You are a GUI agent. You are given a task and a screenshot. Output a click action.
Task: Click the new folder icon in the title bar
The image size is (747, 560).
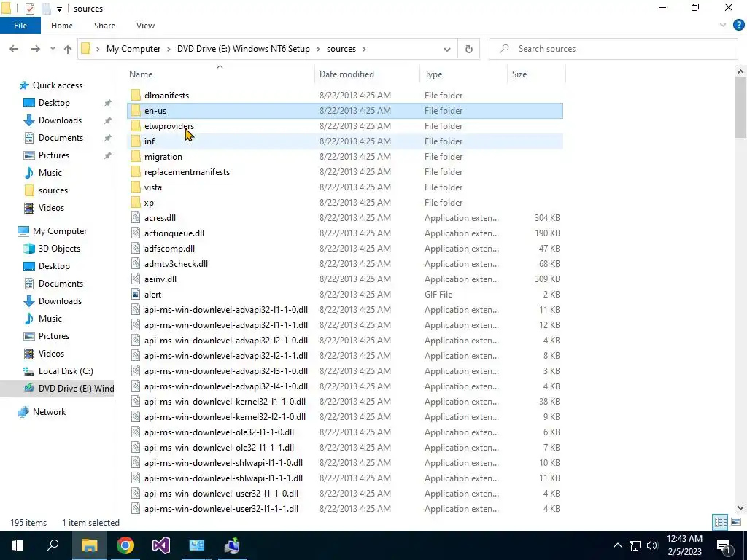click(46, 9)
